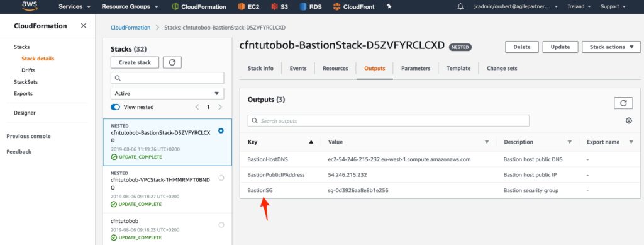644x245 pixels.
Task: Open Designer in the side navigation
Action: coord(25,113)
